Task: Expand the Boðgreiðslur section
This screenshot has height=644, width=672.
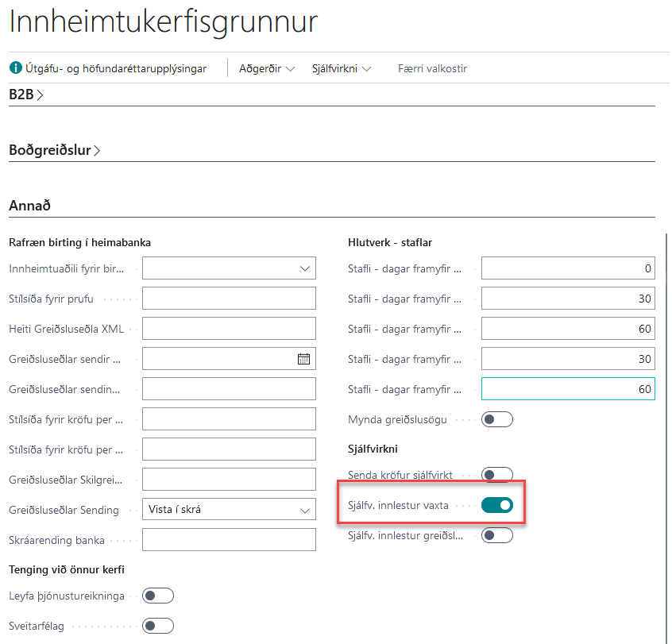Action: pos(54,149)
